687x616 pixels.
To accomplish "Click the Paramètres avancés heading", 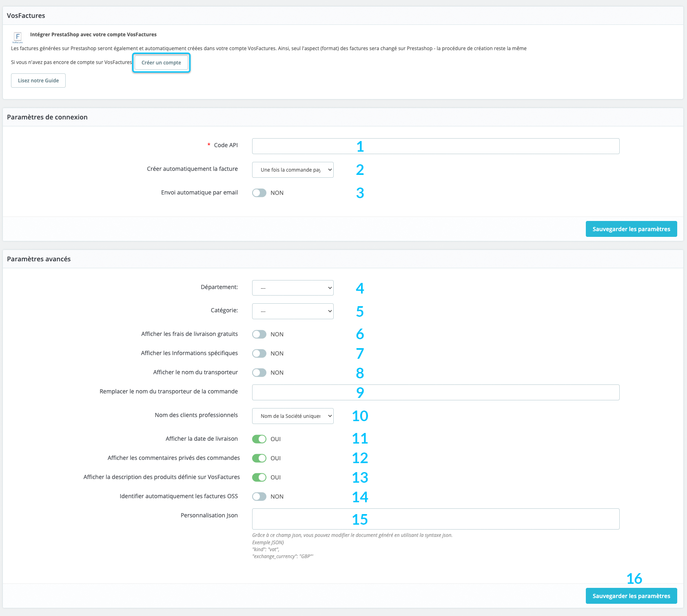I will [x=39, y=259].
